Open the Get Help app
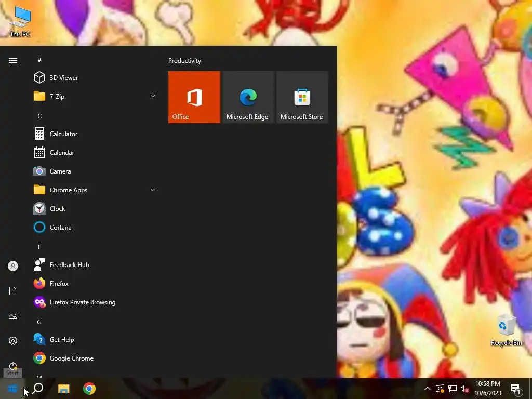This screenshot has height=399, width=532. click(x=95, y=339)
